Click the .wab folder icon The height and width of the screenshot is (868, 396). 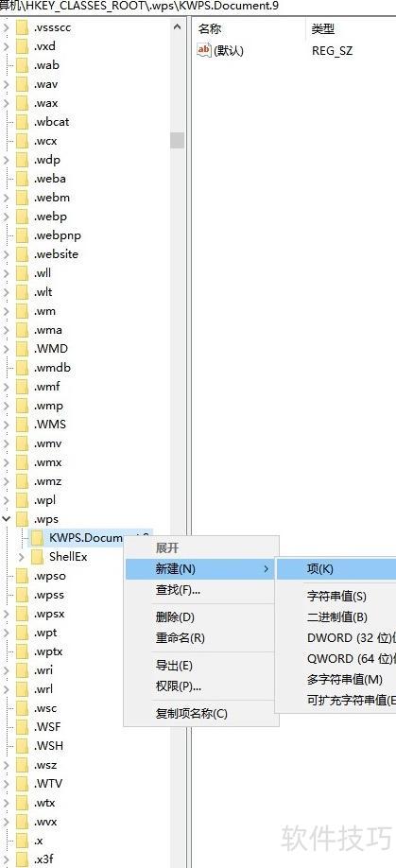point(22,64)
